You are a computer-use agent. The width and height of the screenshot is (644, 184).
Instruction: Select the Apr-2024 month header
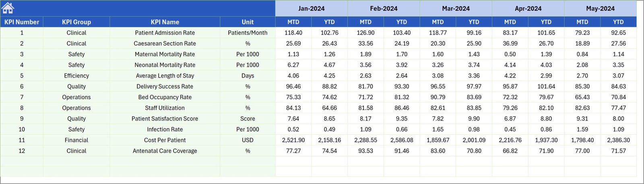pos(528,8)
